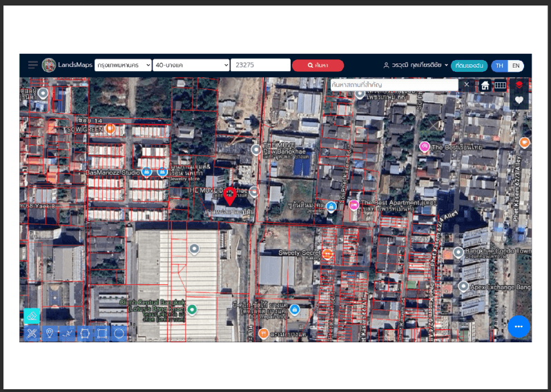Click the red ค้นหา search button
551x392 pixels.
pos(318,66)
